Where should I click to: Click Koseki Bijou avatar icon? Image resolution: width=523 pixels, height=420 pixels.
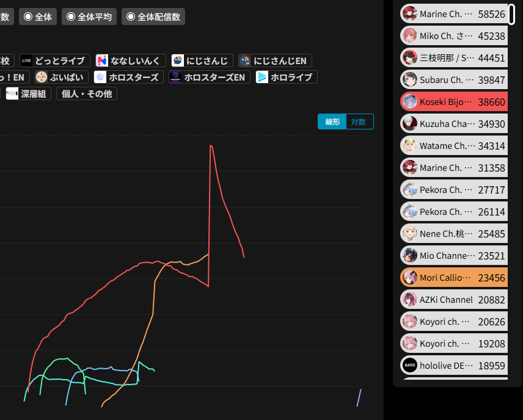coord(409,102)
